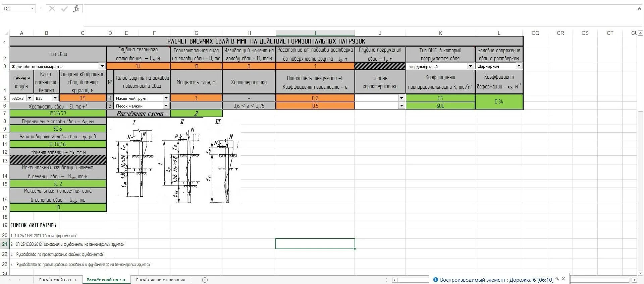Click the Name Box showing I21
This screenshot has height=284, width=644.
(x=16, y=9)
